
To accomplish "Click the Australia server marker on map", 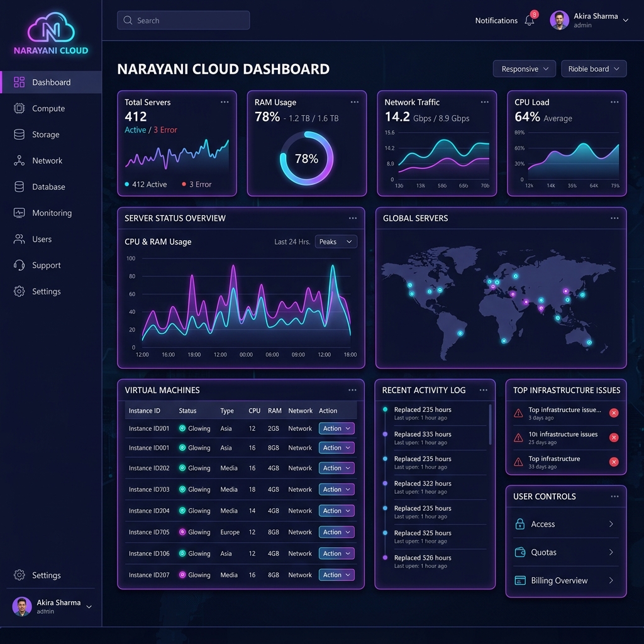I will [x=589, y=342].
